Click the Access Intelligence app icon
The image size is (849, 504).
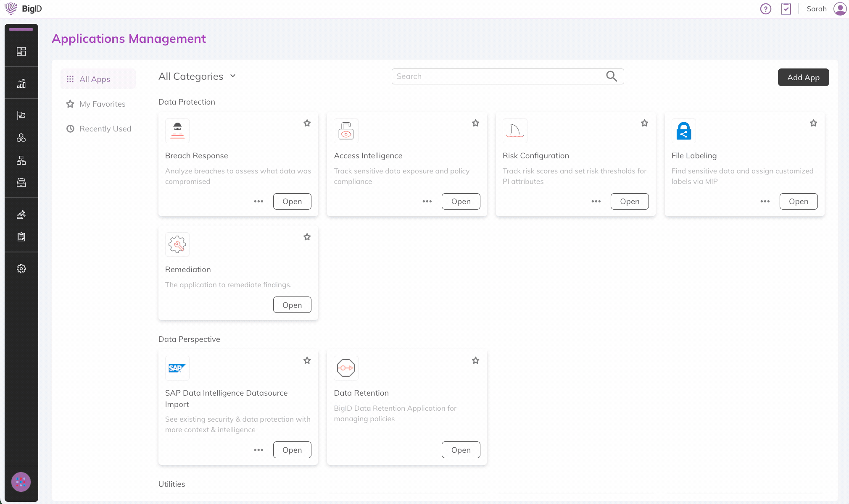point(346,131)
